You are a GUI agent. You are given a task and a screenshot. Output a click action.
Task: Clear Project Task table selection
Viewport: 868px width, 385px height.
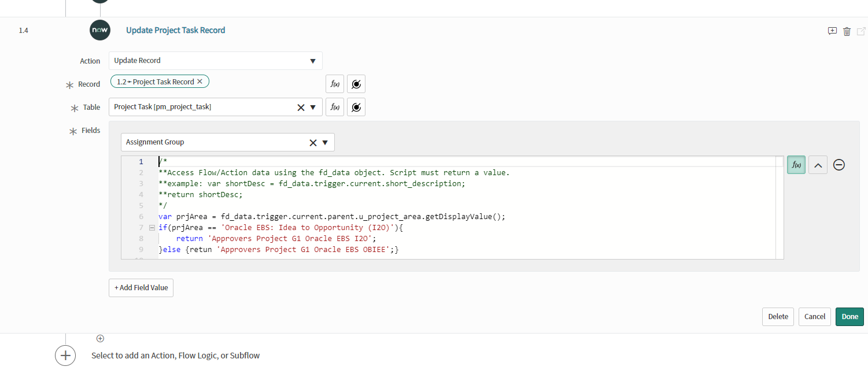click(301, 107)
